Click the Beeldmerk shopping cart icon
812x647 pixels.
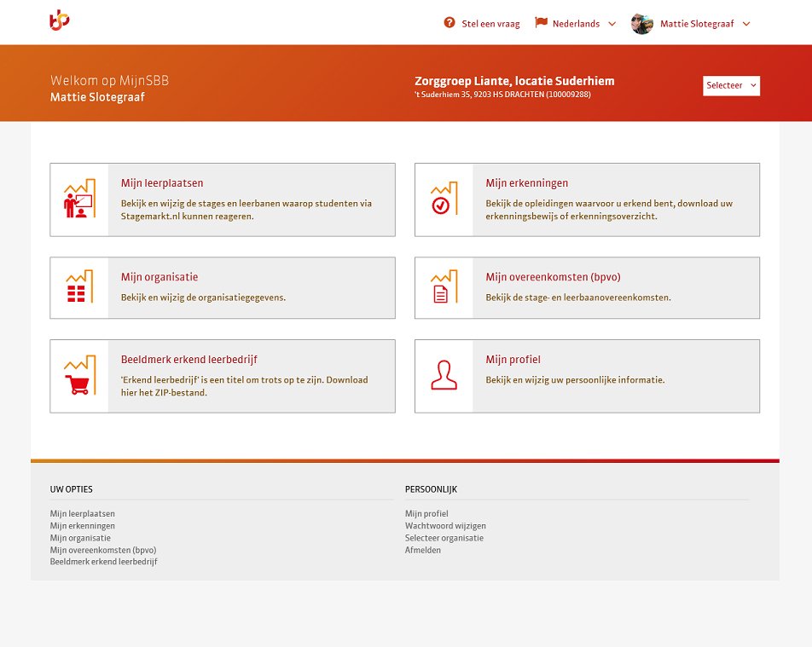80,375
